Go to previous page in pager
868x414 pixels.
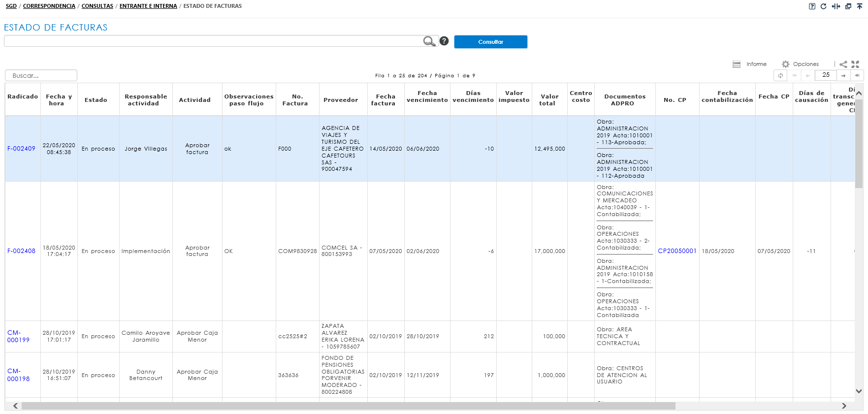pos(808,75)
